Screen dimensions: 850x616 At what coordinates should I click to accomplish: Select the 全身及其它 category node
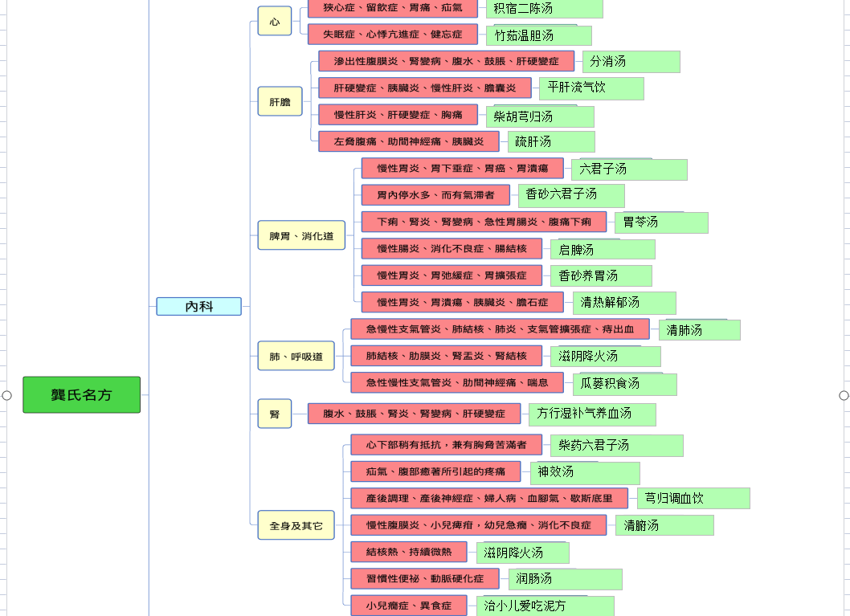click(296, 525)
